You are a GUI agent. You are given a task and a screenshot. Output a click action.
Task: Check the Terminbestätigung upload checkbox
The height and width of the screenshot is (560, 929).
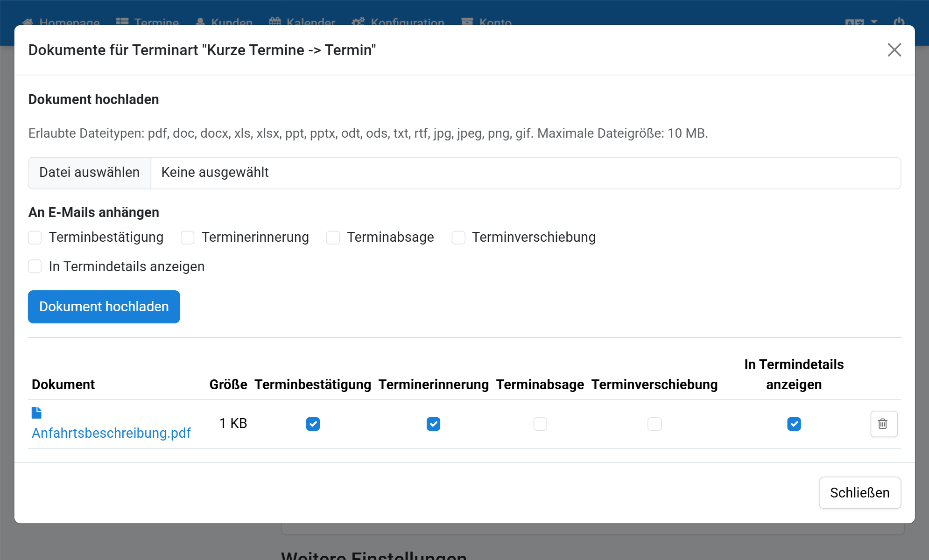(35, 238)
